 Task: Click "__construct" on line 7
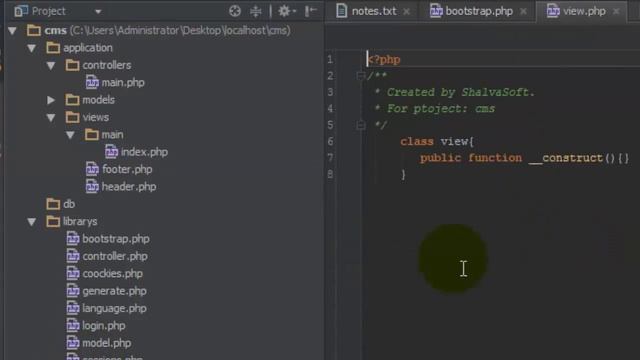coord(566,158)
